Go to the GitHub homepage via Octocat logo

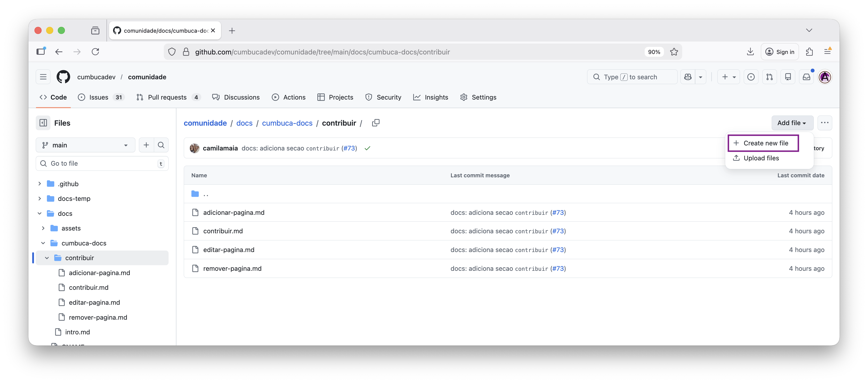click(63, 77)
